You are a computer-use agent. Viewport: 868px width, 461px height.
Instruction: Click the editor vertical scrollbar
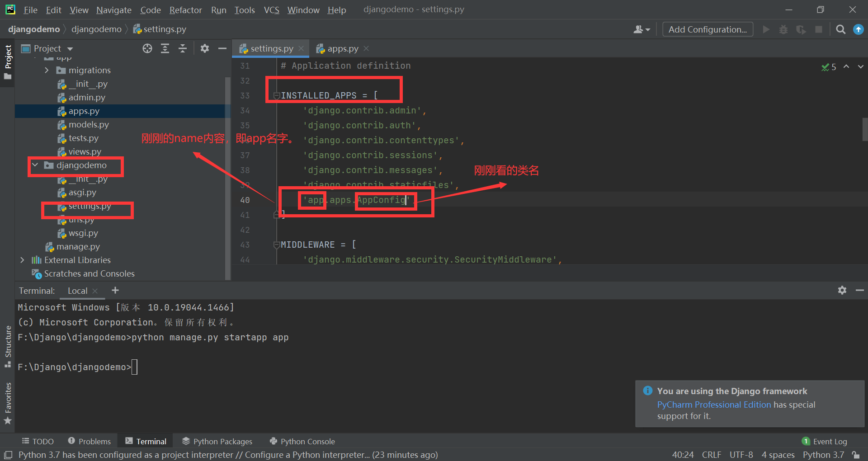tap(865, 130)
